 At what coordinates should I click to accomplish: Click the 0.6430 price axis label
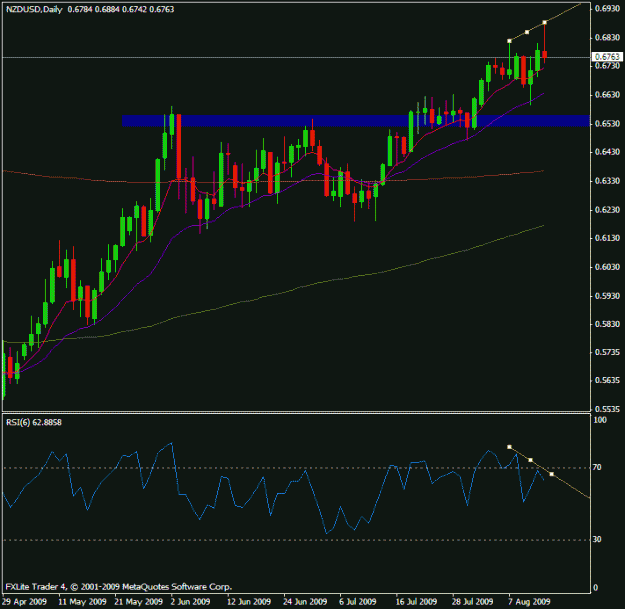coord(607,152)
